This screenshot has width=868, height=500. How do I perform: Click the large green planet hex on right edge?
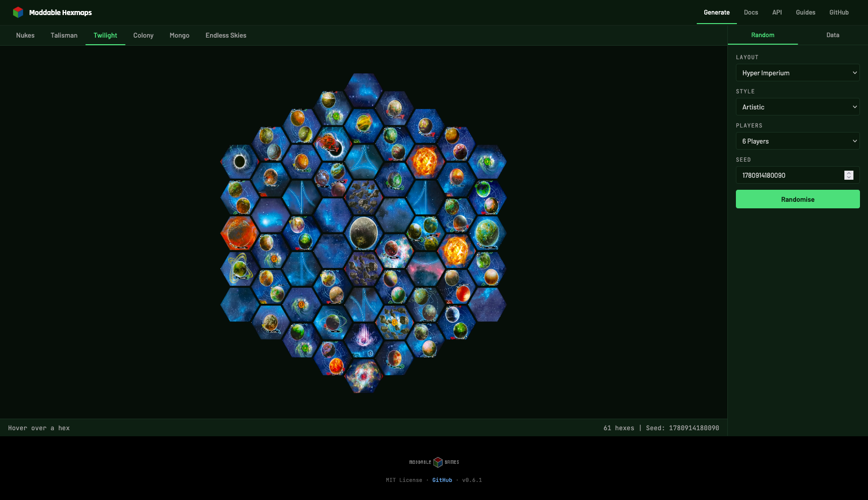[x=487, y=233]
